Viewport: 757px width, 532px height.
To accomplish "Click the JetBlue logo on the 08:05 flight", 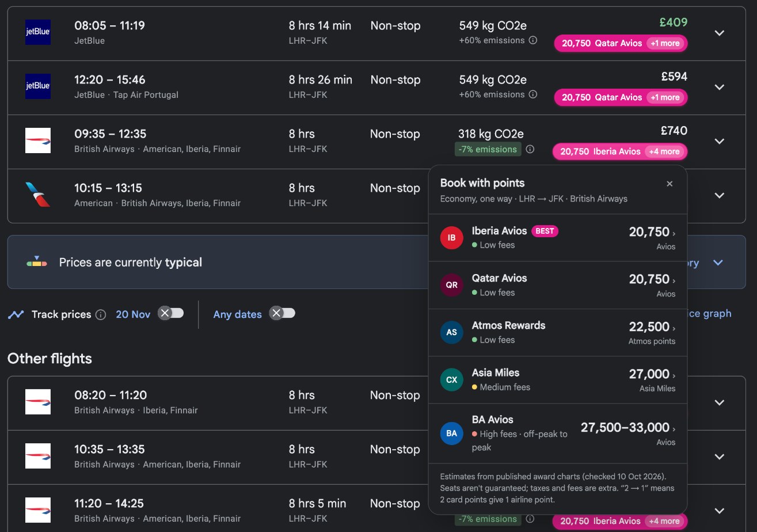I will (38, 32).
